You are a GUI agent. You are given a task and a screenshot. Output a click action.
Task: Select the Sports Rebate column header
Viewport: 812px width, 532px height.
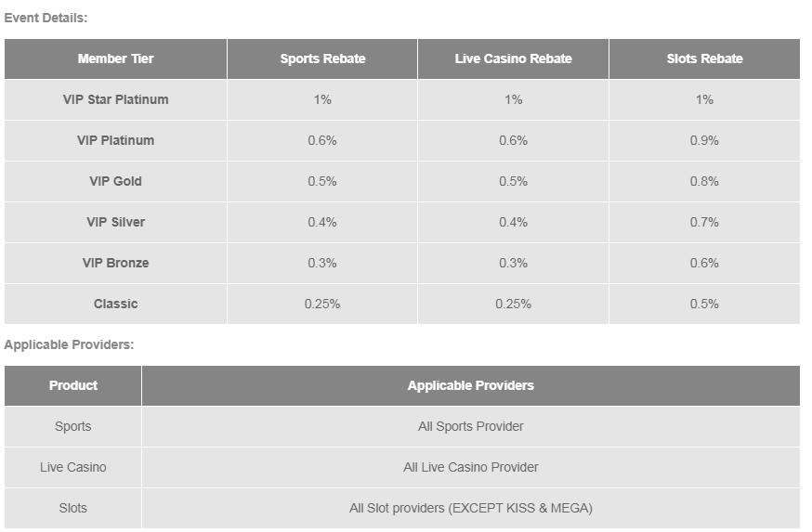click(322, 58)
